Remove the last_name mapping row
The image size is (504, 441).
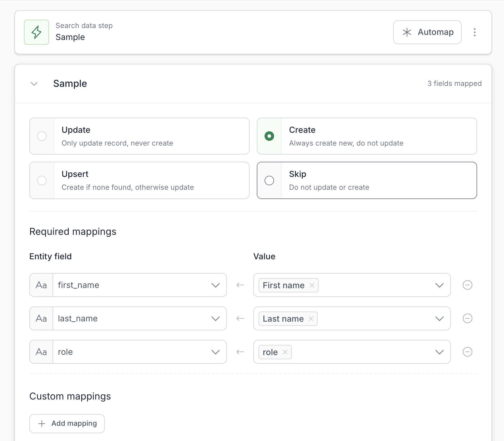click(467, 318)
